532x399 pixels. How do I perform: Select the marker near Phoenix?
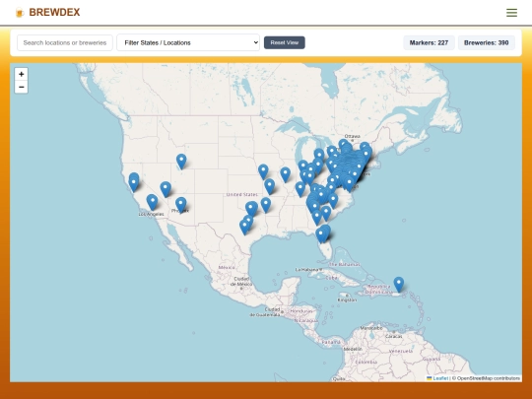[181, 205]
